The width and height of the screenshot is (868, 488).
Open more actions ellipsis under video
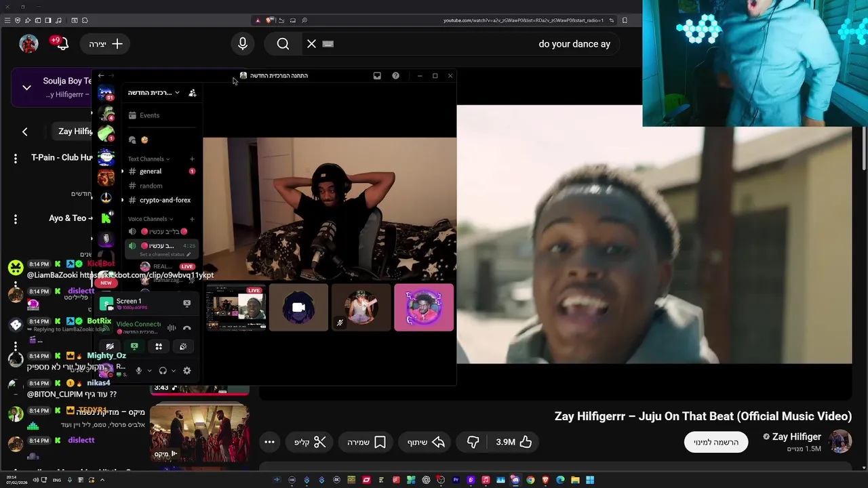tap(269, 442)
